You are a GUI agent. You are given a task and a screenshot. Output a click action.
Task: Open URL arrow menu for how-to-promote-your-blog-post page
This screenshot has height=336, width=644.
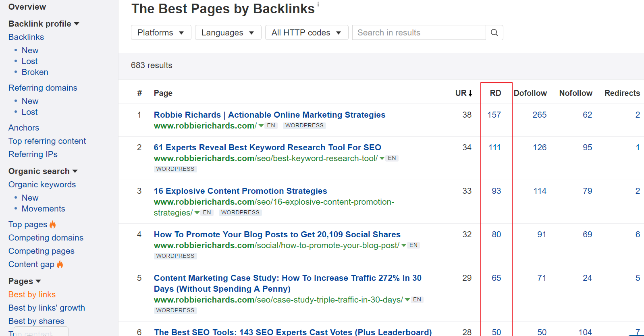(x=404, y=245)
